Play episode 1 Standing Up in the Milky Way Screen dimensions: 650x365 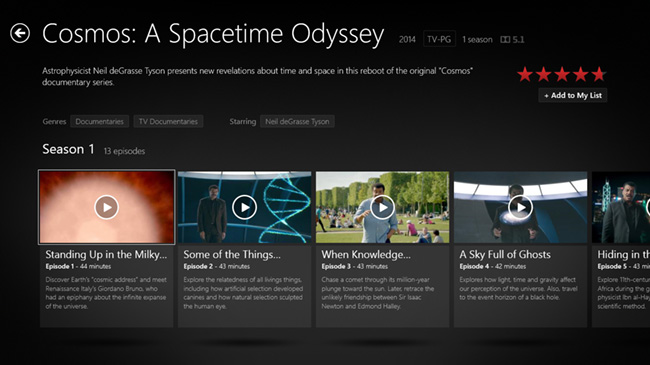click(107, 207)
